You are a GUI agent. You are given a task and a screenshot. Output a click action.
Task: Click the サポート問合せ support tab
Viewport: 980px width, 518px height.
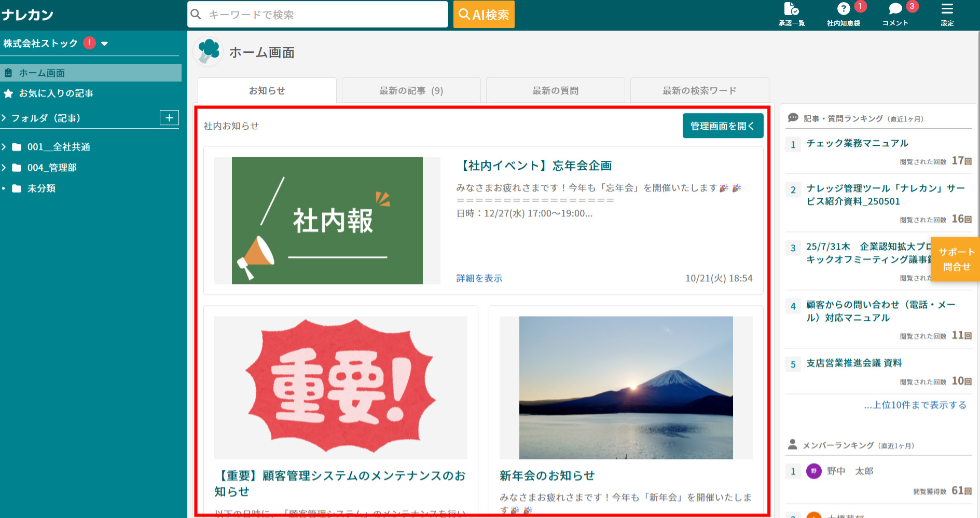[x=955, y=259]
